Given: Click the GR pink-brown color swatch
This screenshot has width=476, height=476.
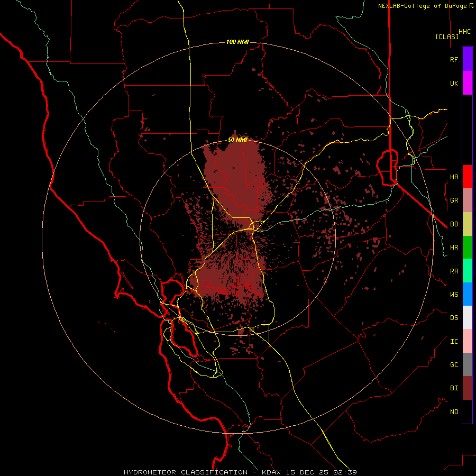Looking at the screenshot, I should coord(467,200).
